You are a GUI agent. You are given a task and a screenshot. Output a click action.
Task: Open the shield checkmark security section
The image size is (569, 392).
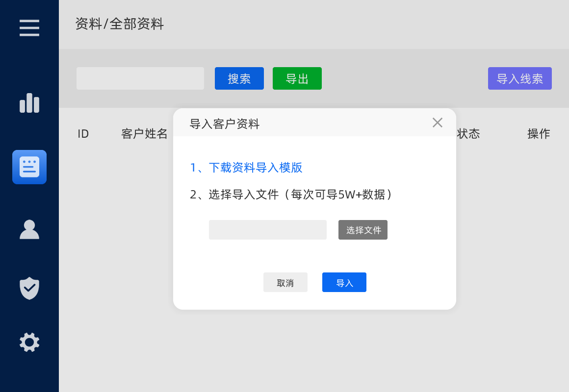29,288
